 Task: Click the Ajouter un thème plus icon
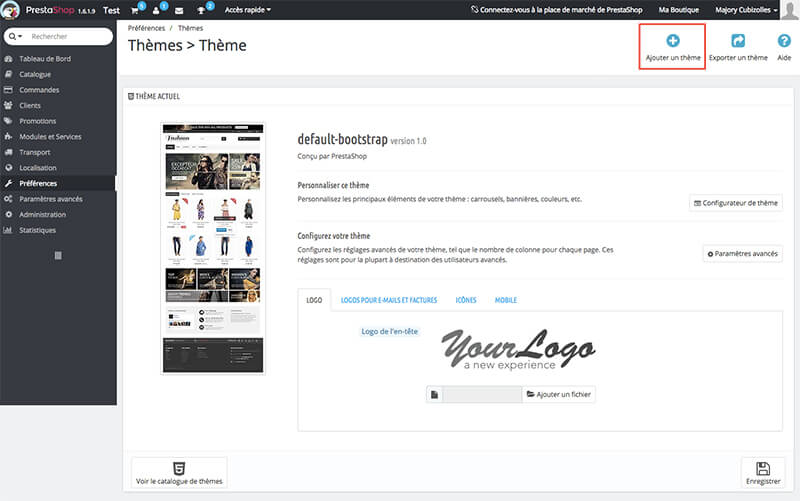click(672, 42)
